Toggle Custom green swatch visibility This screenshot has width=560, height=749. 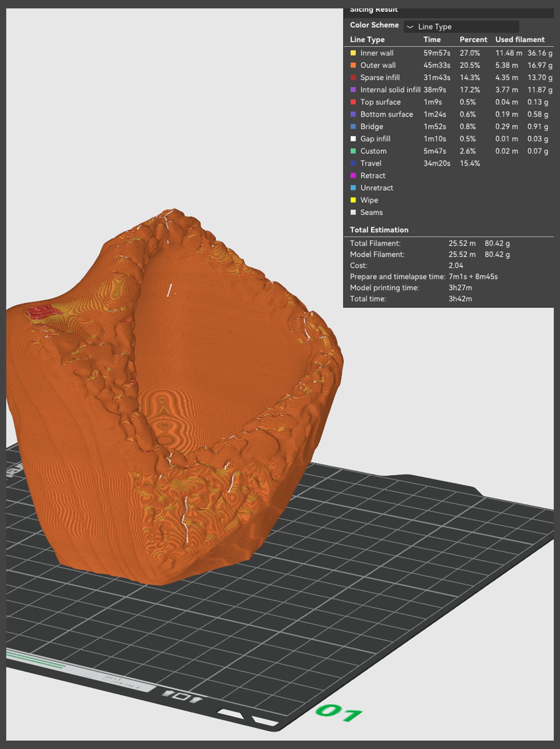[353, 151]
